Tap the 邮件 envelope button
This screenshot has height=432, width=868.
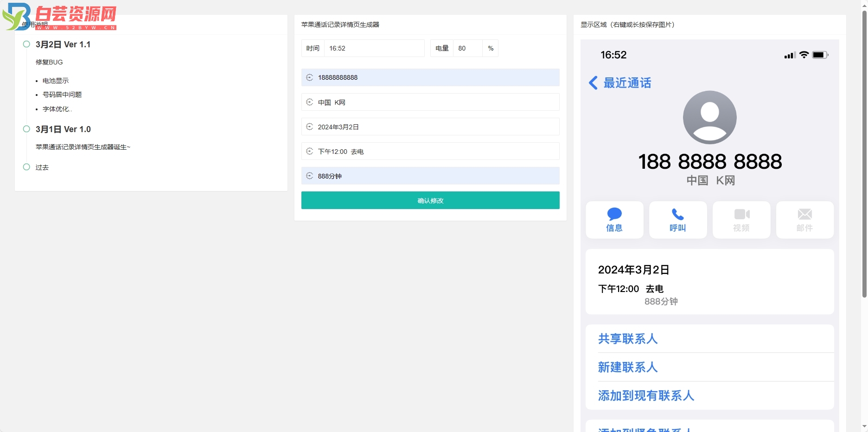coord(805,220)
